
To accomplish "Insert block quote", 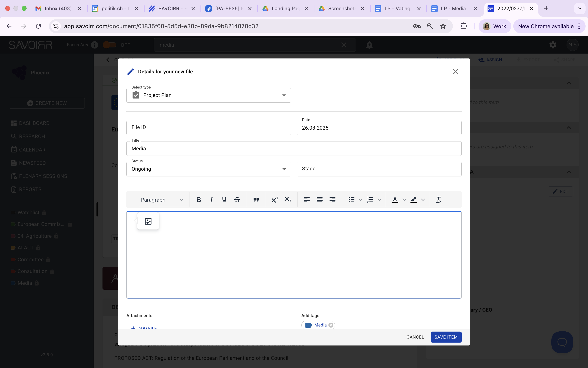I will tap(256, 200).
